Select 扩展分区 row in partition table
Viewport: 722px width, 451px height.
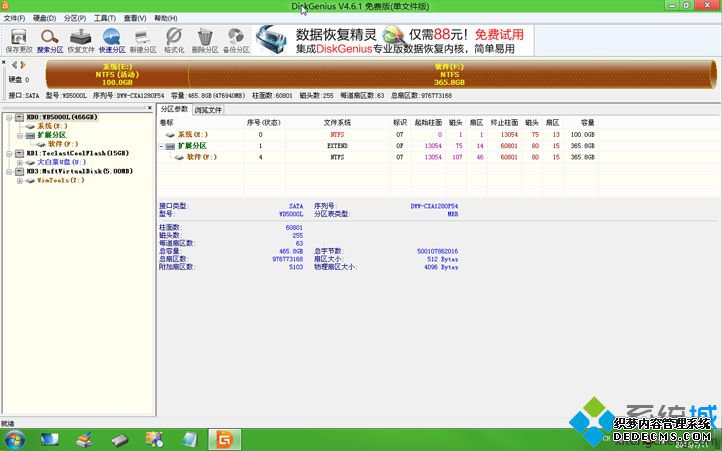click(x=378, y=146)
